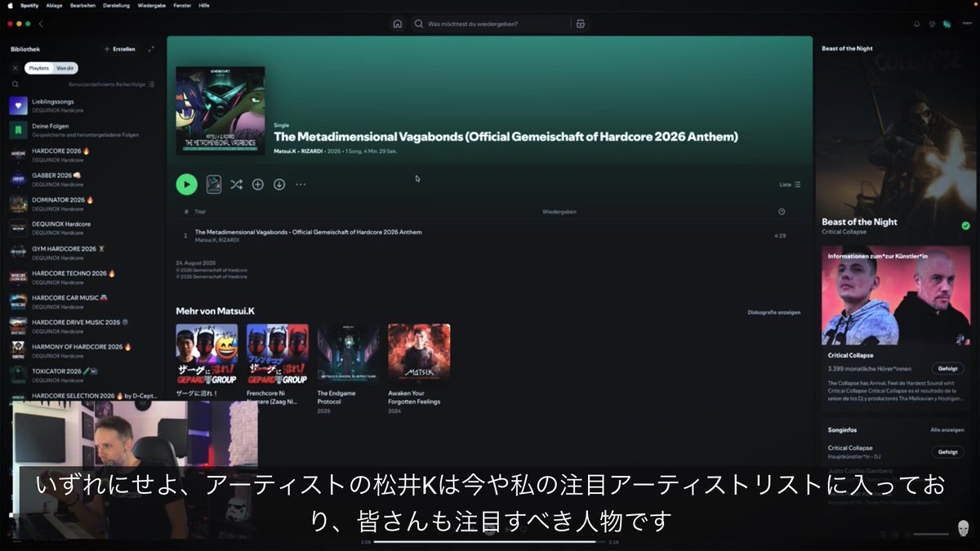Download the single for offline use
980x551 pixels.
click(279, 184)
